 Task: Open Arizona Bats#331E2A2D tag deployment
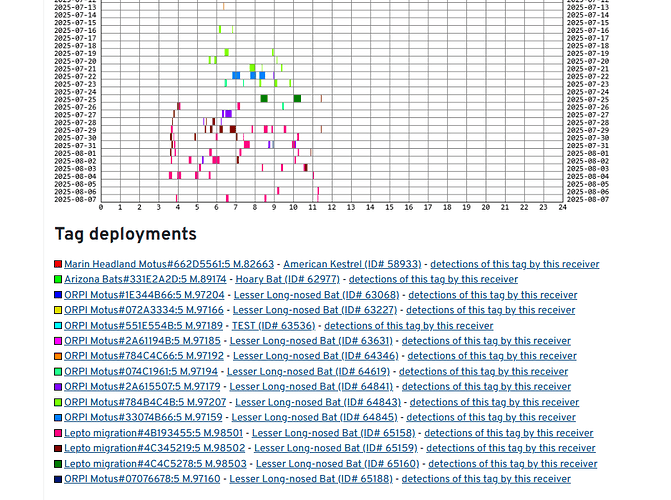click(x=145, y=280)
